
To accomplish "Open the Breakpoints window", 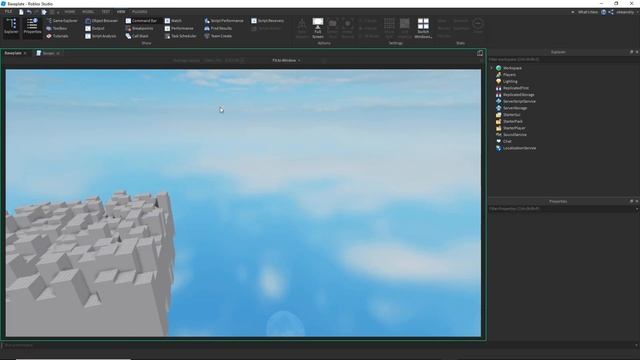I will click(140, 28).
